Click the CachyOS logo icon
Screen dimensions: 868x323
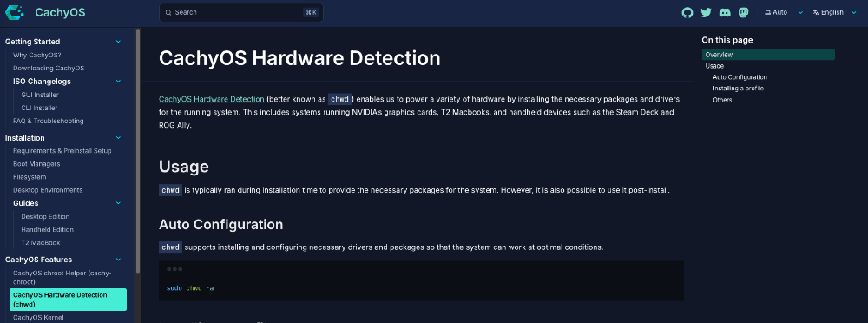coord(15,12)
